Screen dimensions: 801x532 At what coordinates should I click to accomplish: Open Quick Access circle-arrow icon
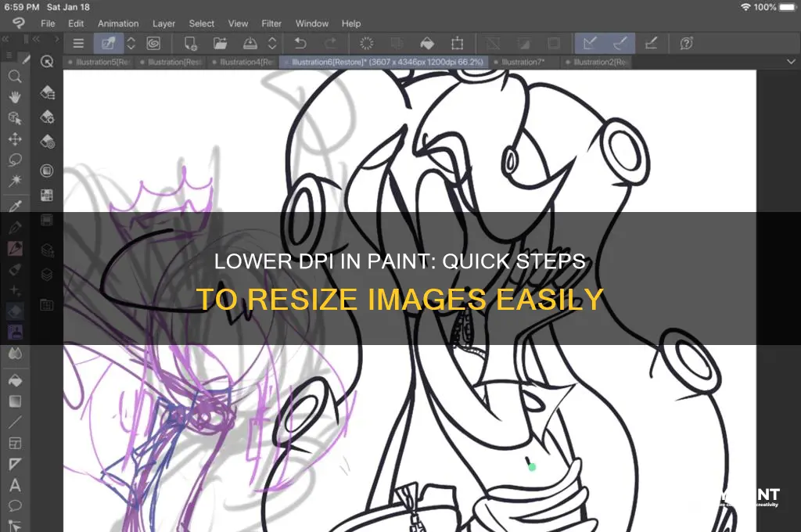click(x=47, y=62)
